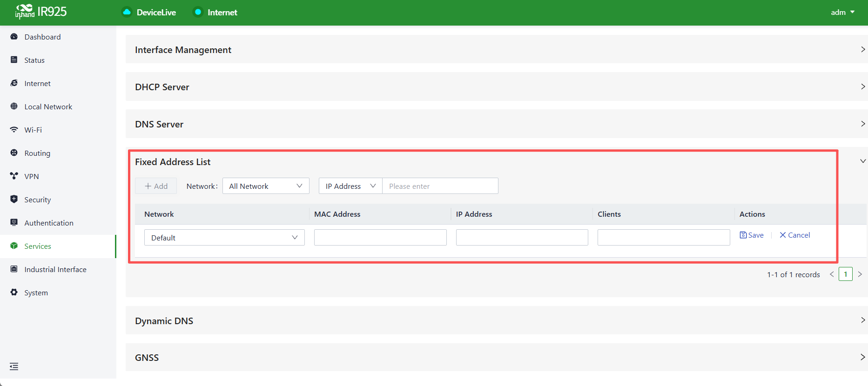Expand the GNSS section

pos(863,357)
